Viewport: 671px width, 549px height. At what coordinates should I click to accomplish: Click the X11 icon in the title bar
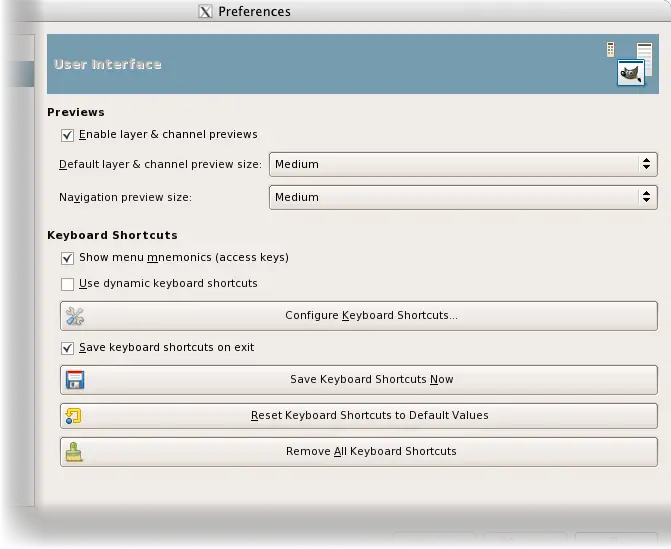206,12
